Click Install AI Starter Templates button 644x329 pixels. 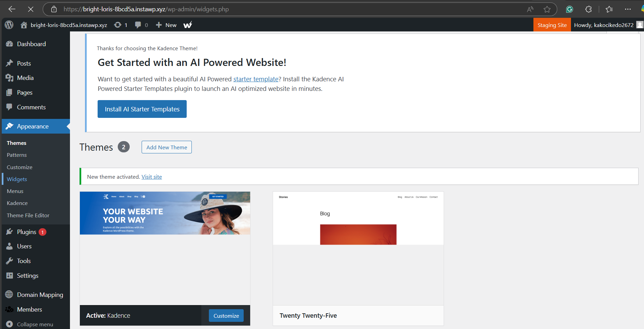click(x=142, y=109)
